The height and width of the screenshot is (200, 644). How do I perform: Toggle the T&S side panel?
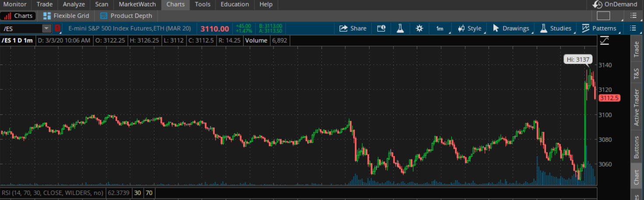(x=637, y=74)
